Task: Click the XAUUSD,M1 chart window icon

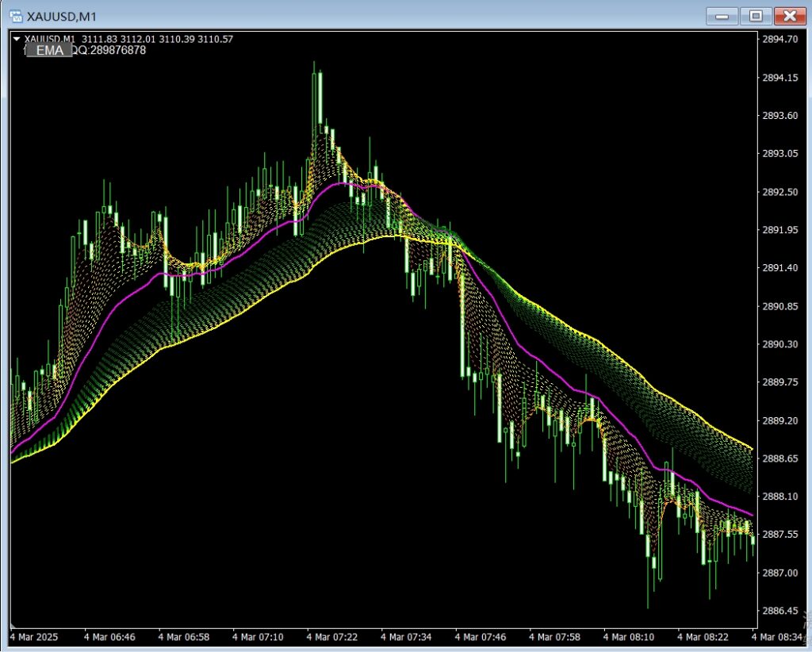Action: click(16, 17)
